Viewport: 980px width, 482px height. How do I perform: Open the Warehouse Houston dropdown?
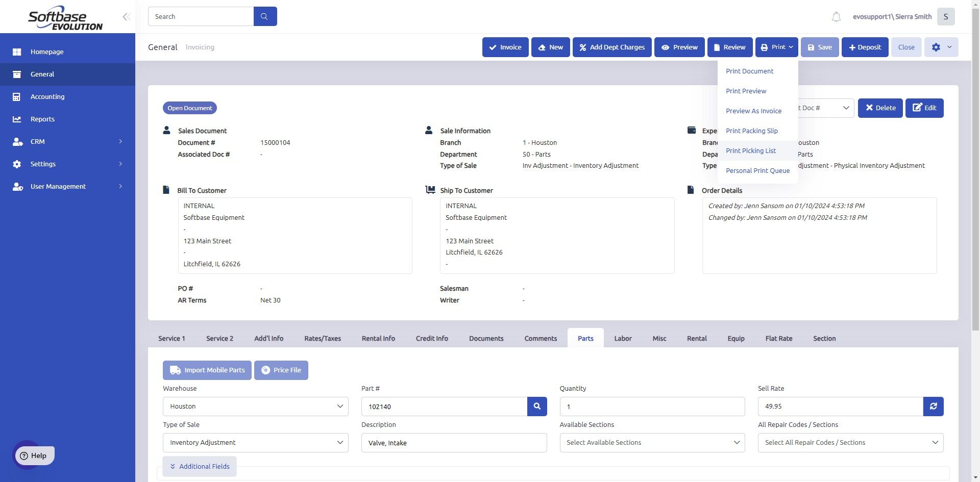[256, 407]
